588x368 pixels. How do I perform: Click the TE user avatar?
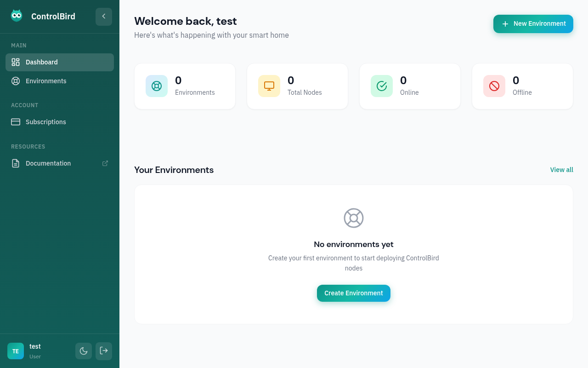pos(16,351)
